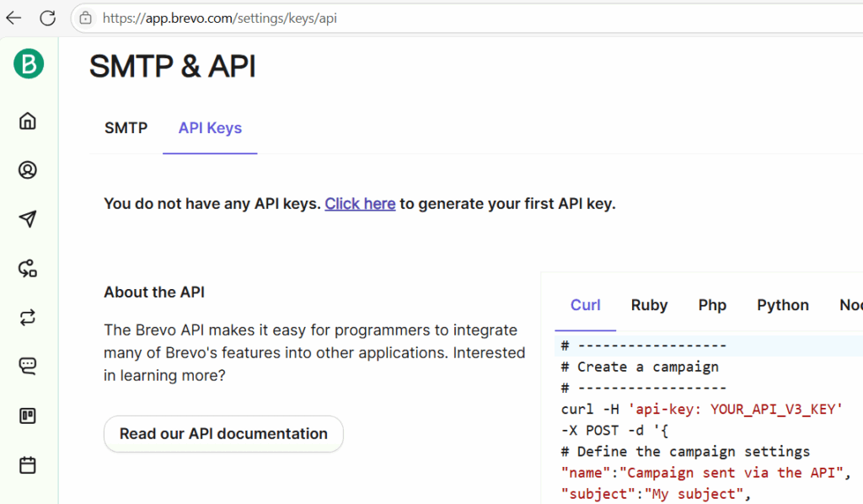
Task: Click the '# Create a campaign' code line
Action: pos(640,367)
